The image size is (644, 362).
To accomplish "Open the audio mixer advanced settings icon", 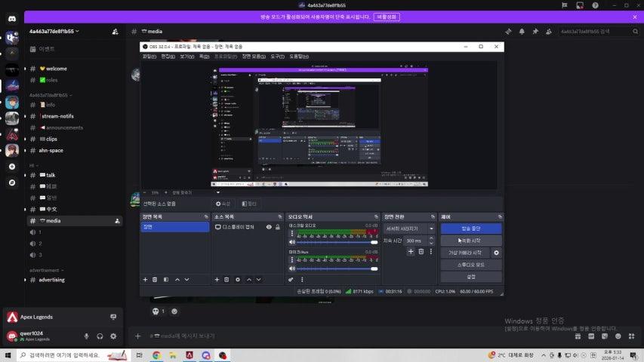I will coord(291,279).
